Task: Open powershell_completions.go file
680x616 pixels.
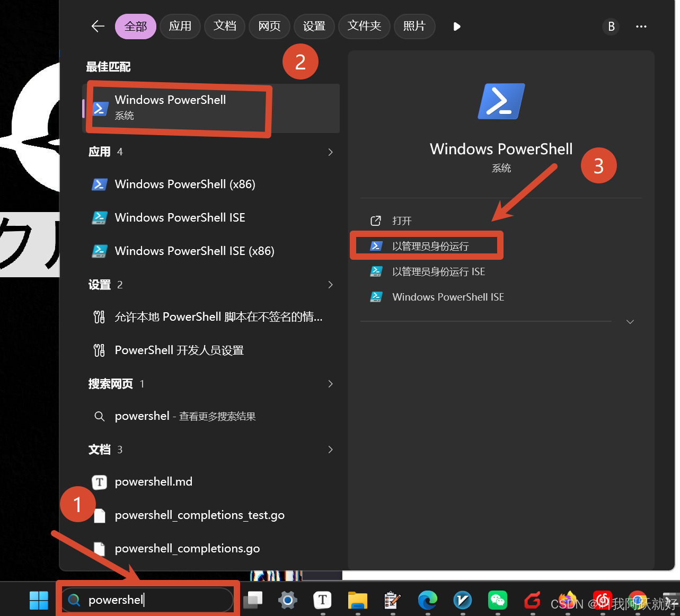Action: (x=211, y=549)
